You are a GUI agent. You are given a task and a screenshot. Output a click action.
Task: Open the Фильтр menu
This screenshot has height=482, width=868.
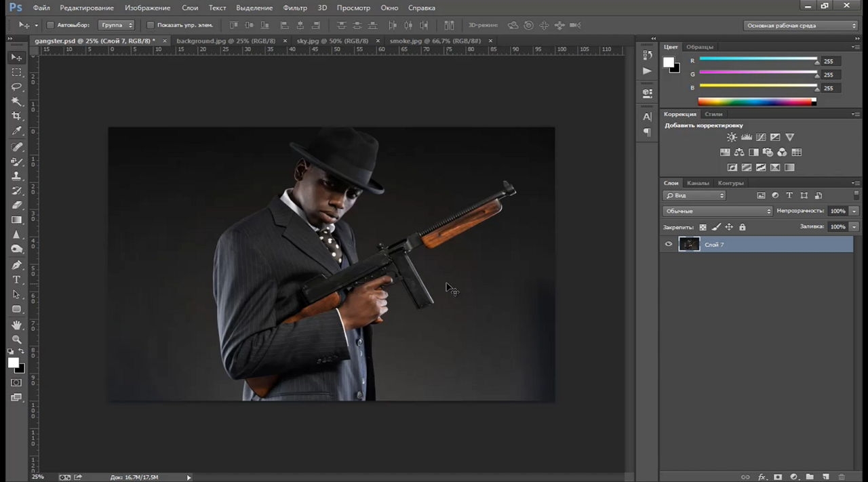coord(295,7)
